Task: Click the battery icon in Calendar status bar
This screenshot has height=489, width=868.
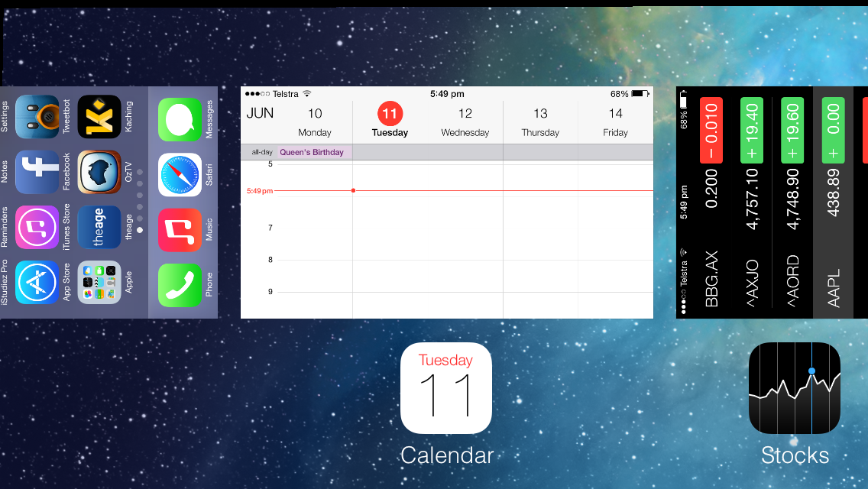Action: click(640, 93)
